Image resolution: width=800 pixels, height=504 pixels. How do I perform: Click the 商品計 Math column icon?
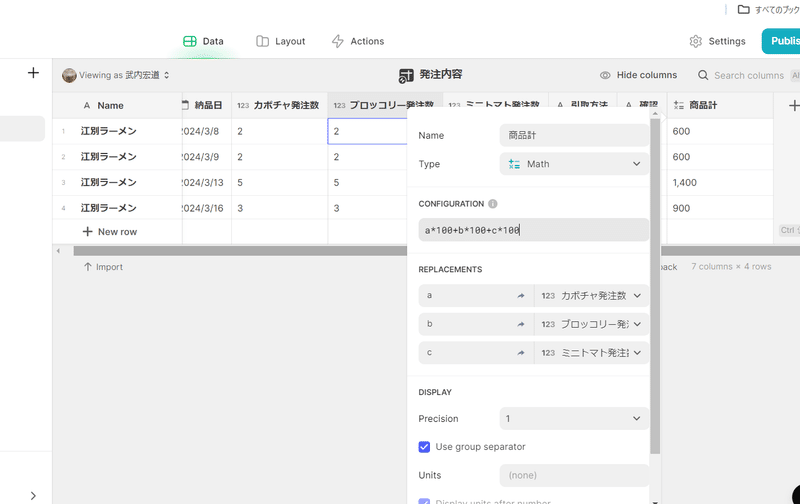point(679,106)
